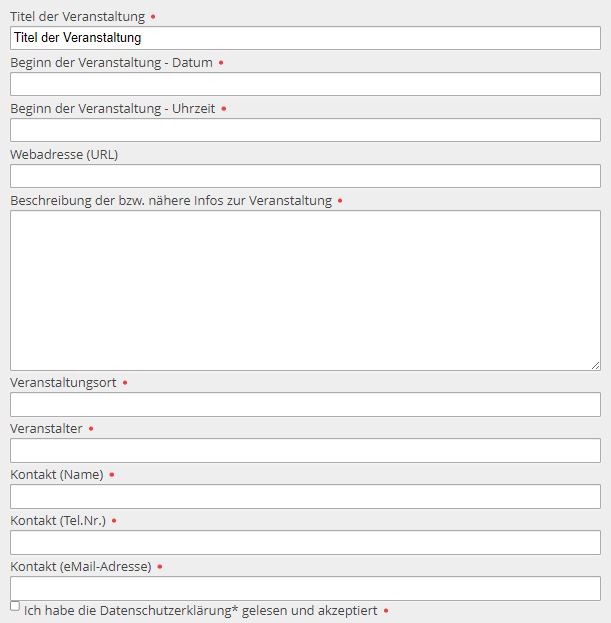Click the Veranstaltungsort input field
611x623 pixels.
tap(305, 404)
